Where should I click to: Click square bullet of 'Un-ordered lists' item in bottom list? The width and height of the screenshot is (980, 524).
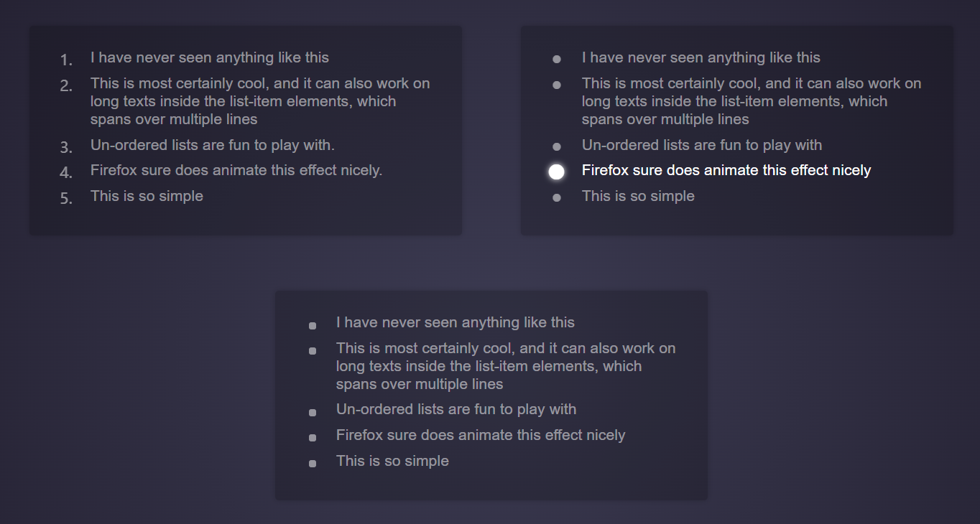pos(313,413)
